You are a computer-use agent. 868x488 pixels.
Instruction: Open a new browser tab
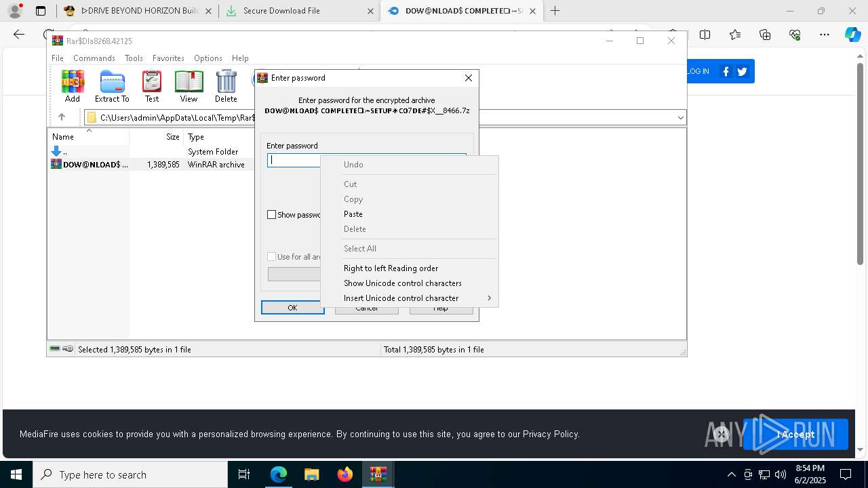(555, 11)
